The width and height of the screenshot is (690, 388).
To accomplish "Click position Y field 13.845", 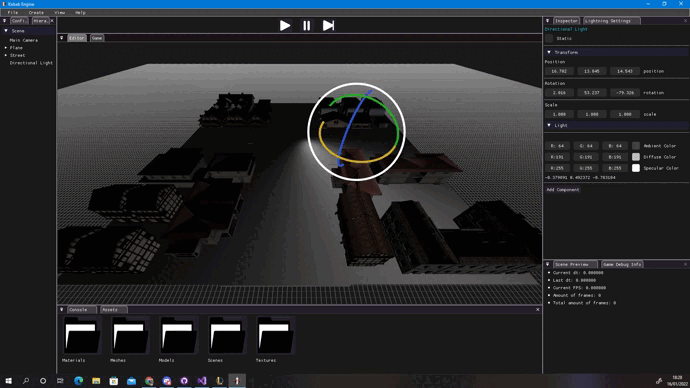I will [592, 71].
